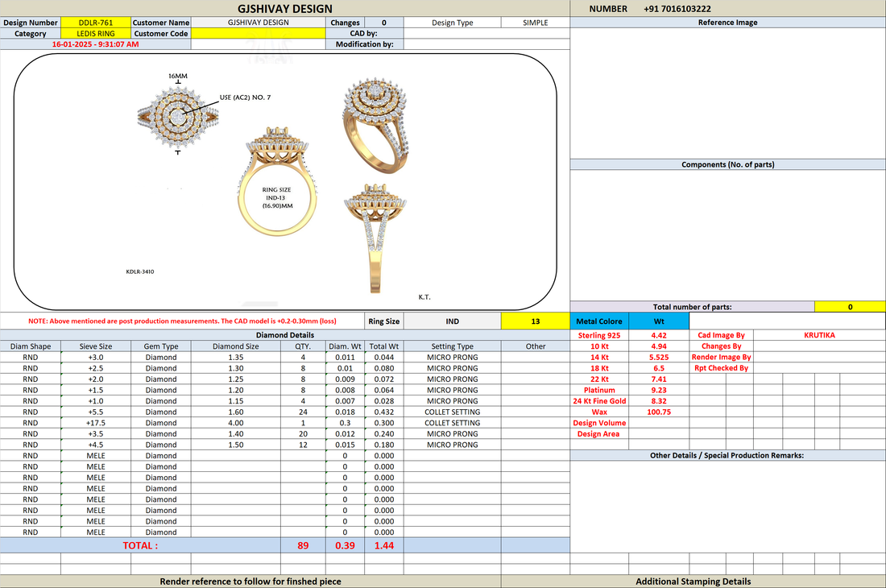This screenshot has height=588, width=886.
Task: Select the grand total weight 1.44
Action: (x=384, y=545)
